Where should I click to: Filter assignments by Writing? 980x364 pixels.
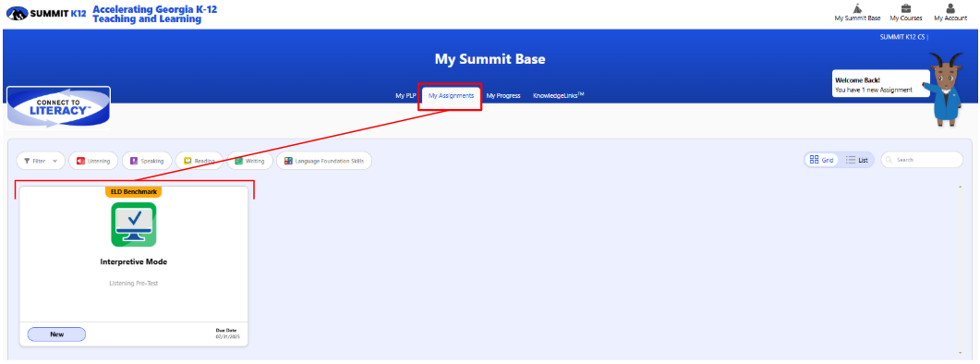pos(249,161)
